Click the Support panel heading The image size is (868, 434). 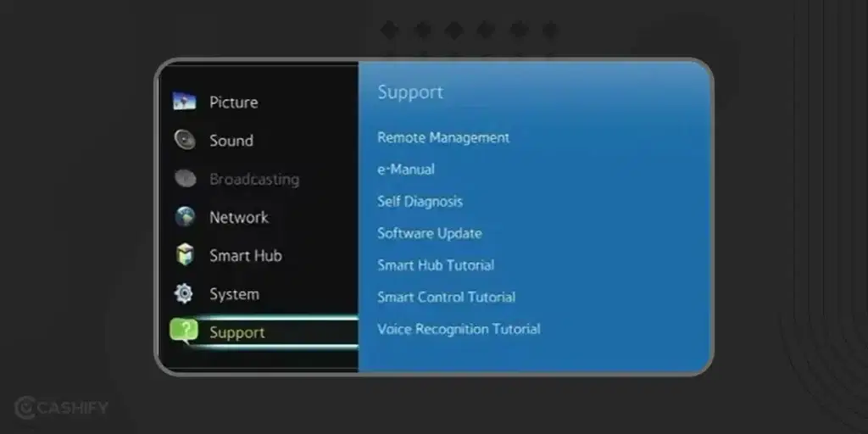tap(410, 92)
